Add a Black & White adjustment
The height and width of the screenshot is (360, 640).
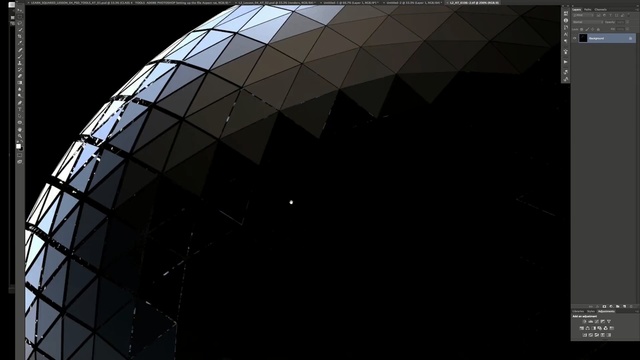(593, 328)
